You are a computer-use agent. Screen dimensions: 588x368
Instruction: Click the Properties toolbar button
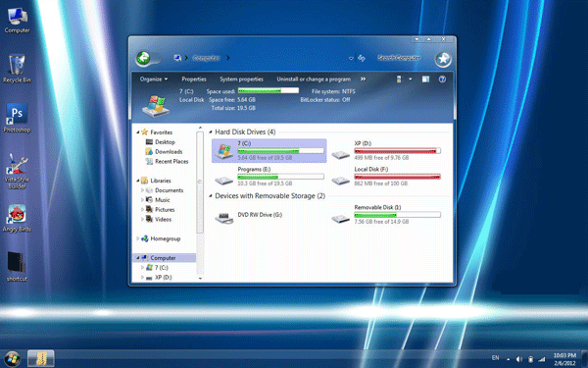(194, 79)
